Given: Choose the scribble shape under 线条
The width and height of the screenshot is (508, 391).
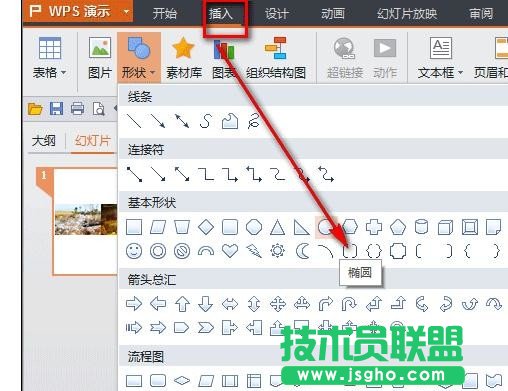Looking at the screenshot, I should click(x=254, y=121).
